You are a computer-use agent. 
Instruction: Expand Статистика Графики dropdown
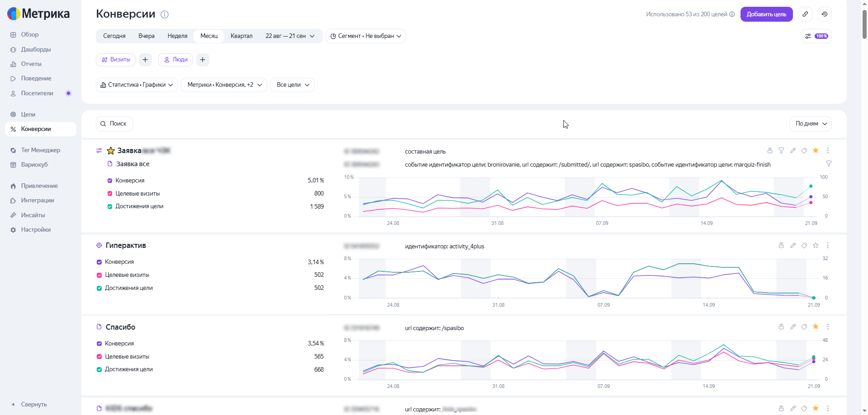pyautogui.click(x=137, y=85)
